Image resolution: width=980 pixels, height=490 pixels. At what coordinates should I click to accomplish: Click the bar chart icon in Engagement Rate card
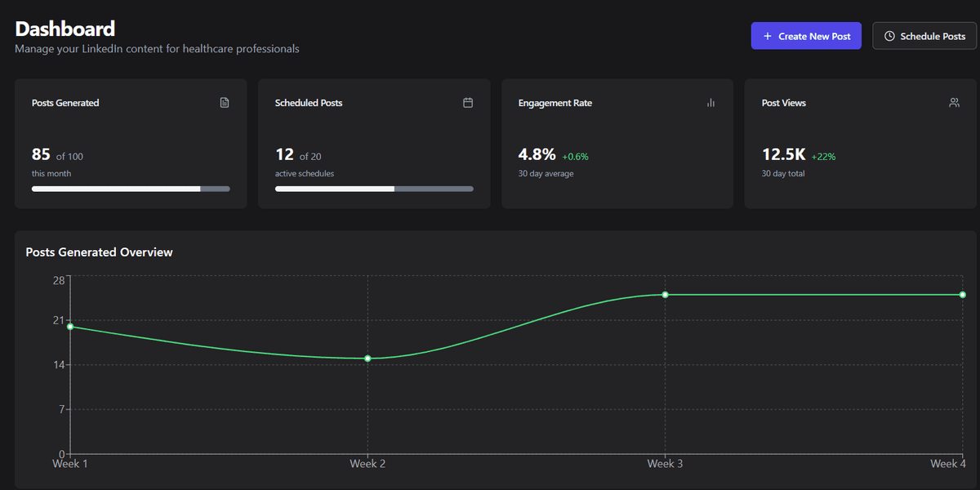click(710, 103)
